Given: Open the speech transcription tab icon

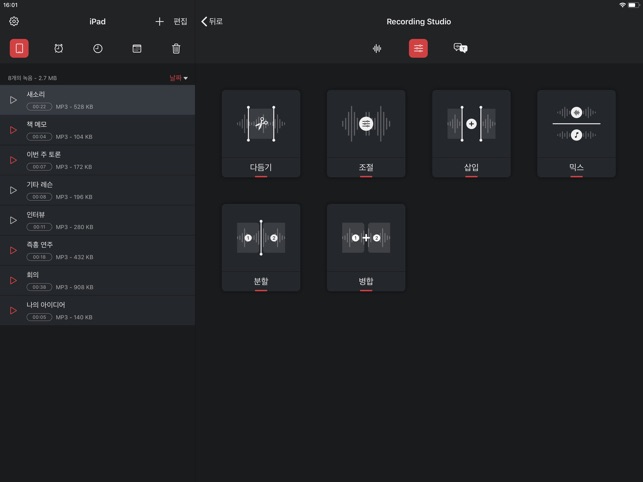Looking at the screenshot, I should (460, 48).
